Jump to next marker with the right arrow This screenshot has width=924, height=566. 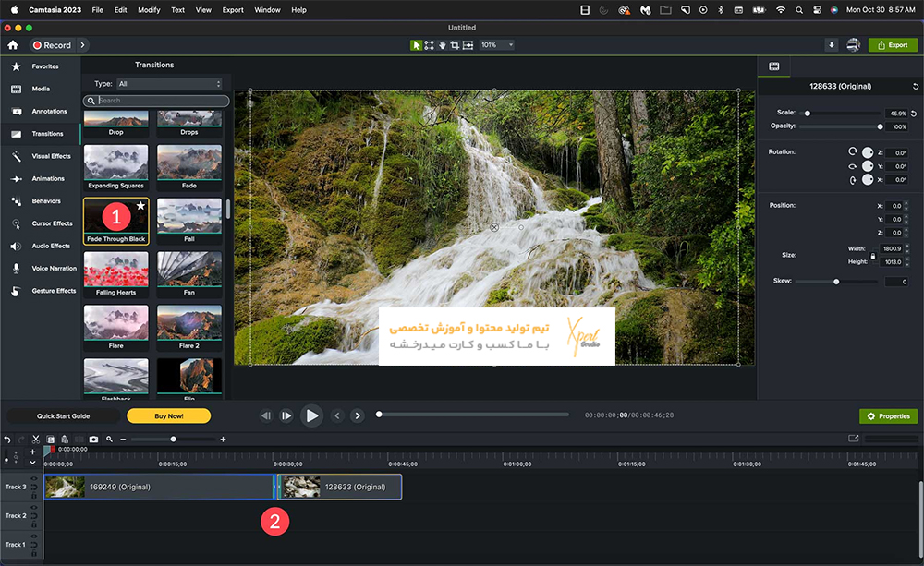(357, 415)
